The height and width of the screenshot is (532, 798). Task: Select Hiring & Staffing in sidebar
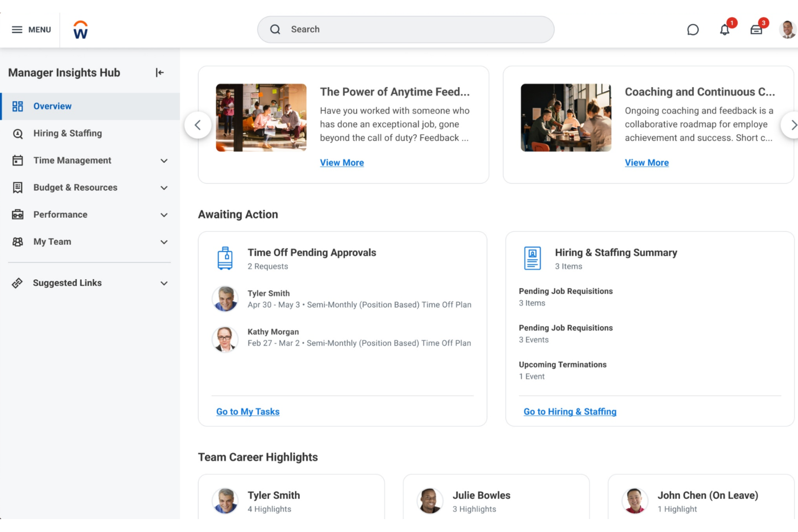[67, 133]
